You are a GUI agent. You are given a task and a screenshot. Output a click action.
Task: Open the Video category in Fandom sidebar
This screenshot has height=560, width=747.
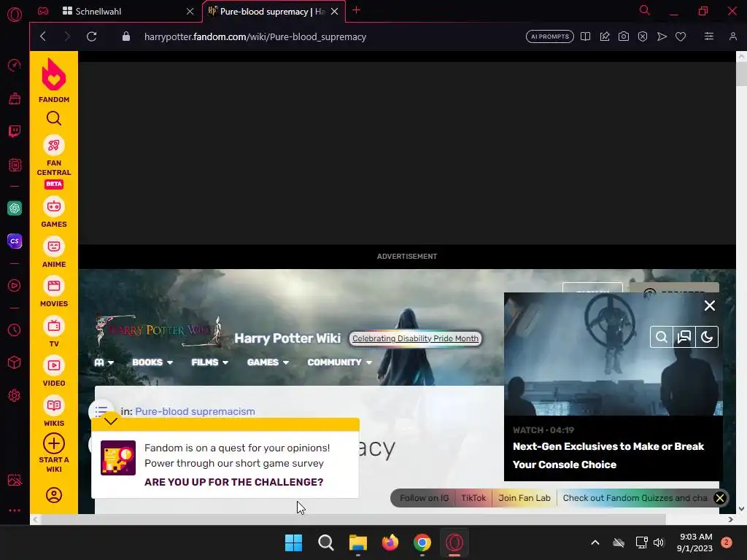pos(54,371)
